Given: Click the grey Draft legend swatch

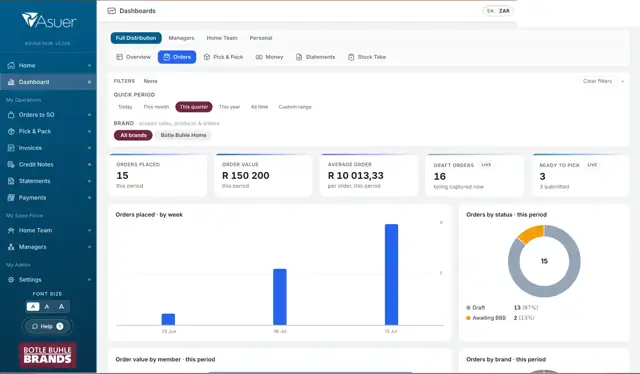Looking at the screenshot, I should click(x=468, y=307).
